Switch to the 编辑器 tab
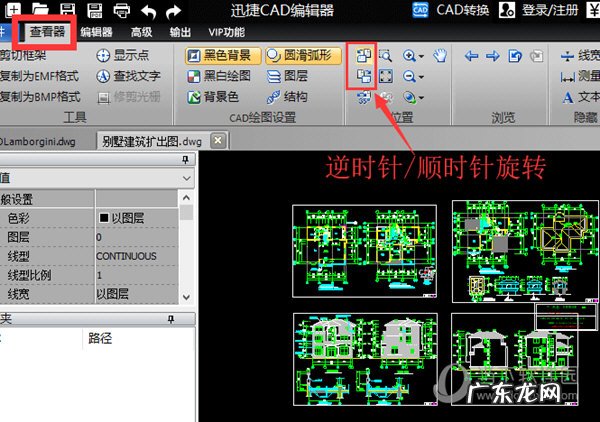600x422 pixels. coord(96,32)
